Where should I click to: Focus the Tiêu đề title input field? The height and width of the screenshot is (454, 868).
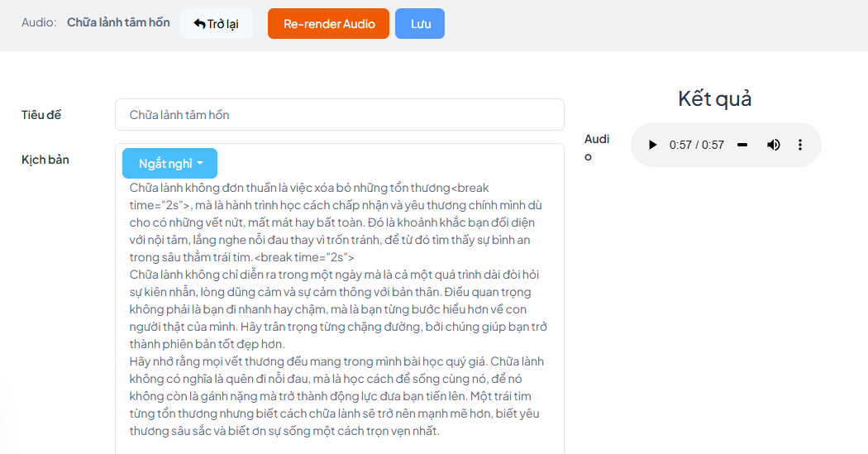[339, 115]
